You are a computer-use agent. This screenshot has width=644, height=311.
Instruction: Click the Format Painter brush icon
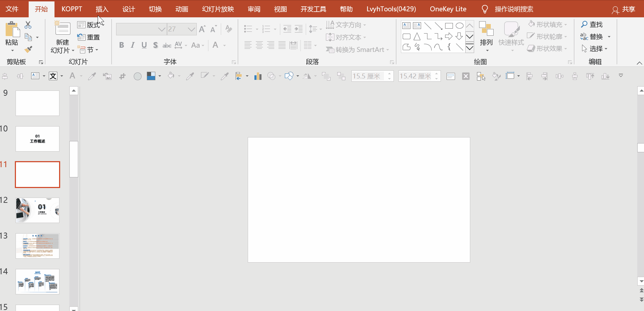point(28,49)
